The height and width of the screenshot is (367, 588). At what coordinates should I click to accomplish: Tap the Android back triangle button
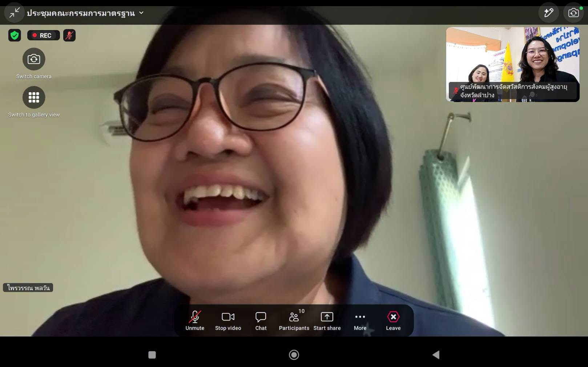coord(436,355)
